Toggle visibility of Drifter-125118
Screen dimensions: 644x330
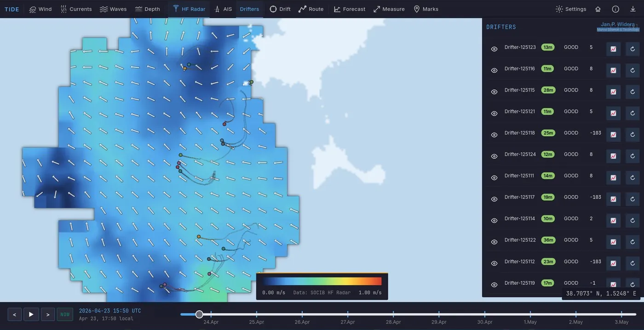click(494, 135)
